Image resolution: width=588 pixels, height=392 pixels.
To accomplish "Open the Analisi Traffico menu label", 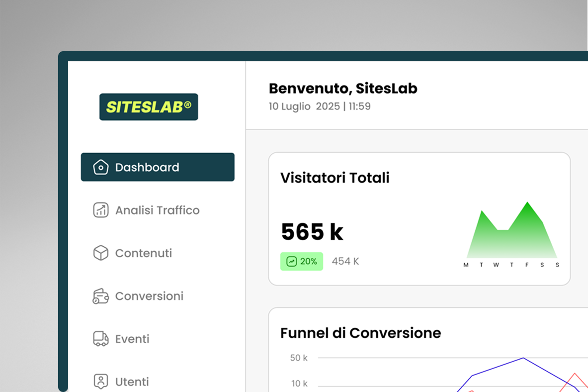I will point(157,210).
